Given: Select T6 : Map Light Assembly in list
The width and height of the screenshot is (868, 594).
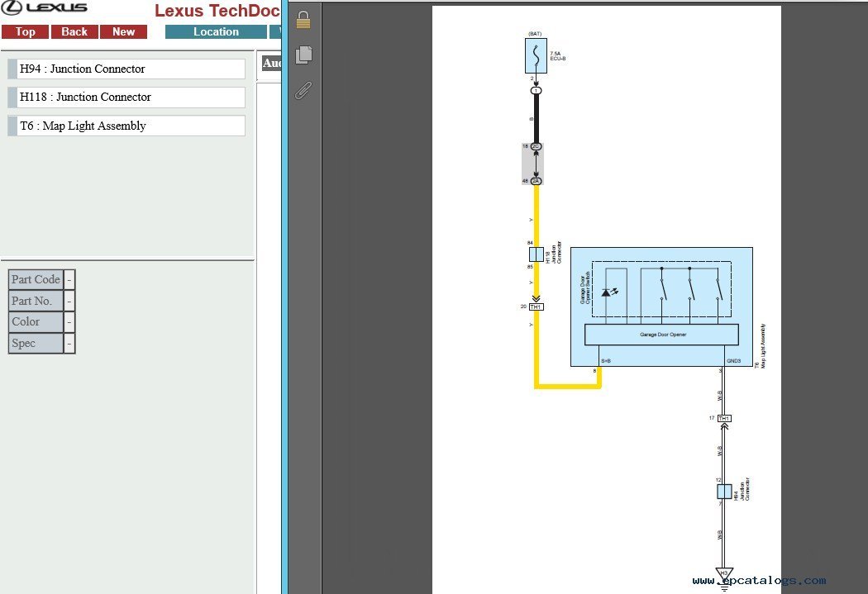Looking at the screenshot, I should click(x=126, y=126).
